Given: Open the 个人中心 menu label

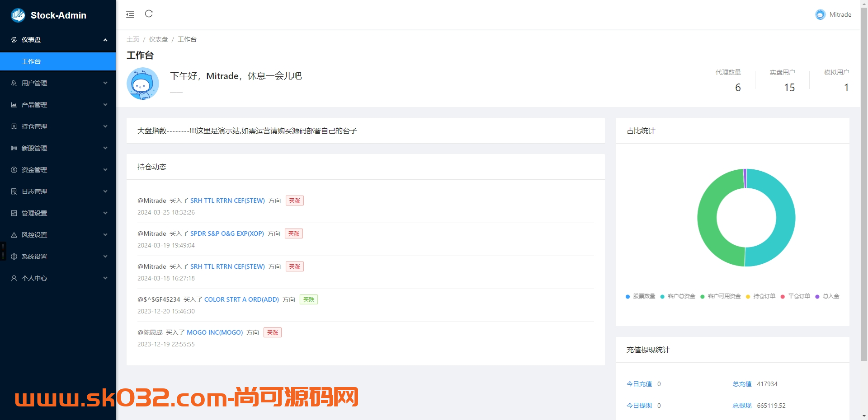Looking at the screenshot, I should [34, 278].
